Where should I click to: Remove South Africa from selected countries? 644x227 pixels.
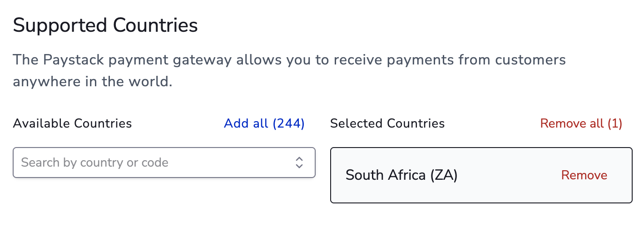(x=584, y=175)
